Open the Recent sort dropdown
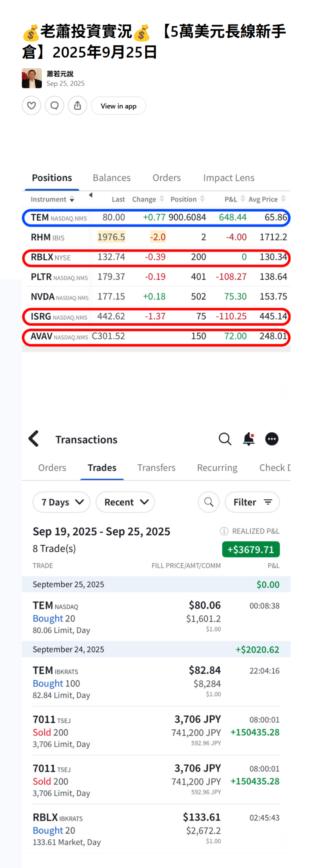The image size is (314, 868). coord(125,502)
